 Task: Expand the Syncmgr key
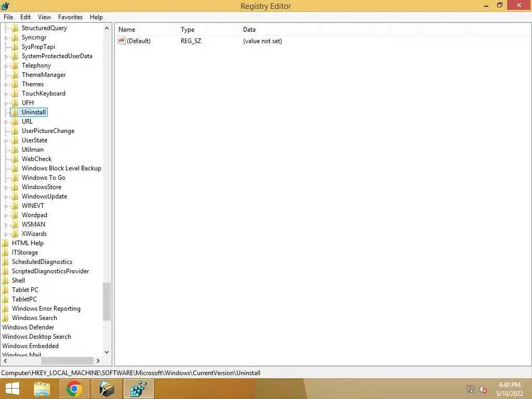6,38
